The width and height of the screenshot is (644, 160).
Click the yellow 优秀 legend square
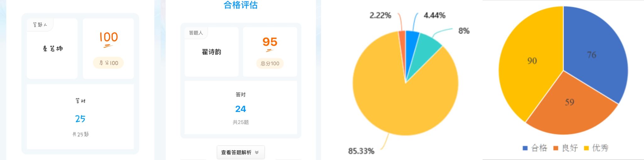click(x=586, y=148)
